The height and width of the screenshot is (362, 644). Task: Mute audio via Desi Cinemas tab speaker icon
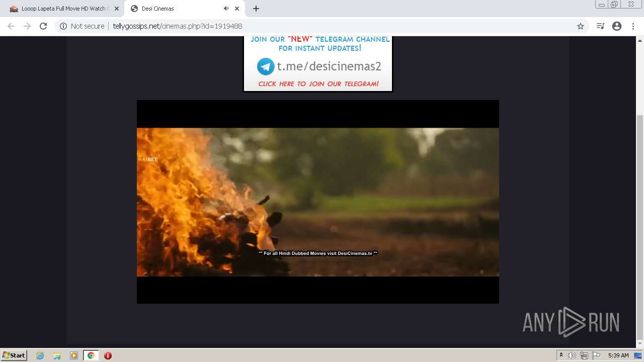click(226, 9)
